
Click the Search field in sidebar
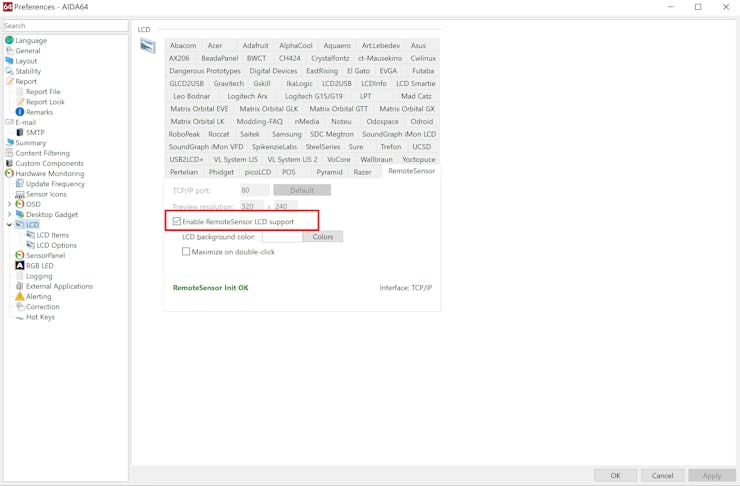coord(65,25)
